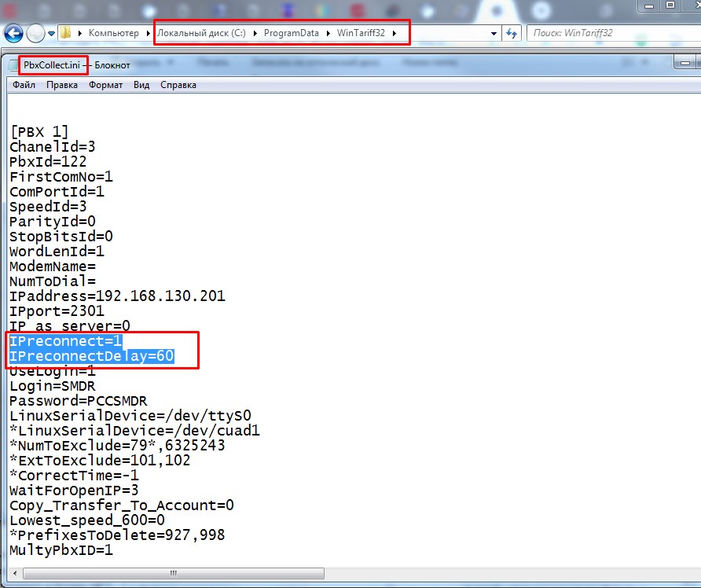Expand the arrow after ProgramData
The image size is (701, 588).
pyautogui.click(x=328, y=33)
